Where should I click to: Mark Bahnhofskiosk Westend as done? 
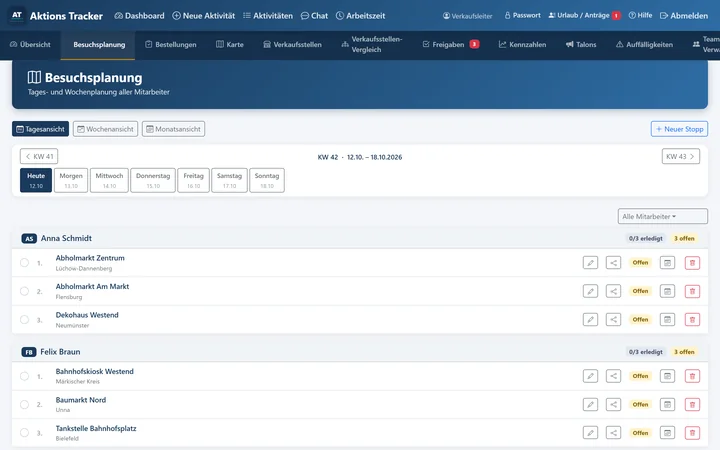pos(24,376)
